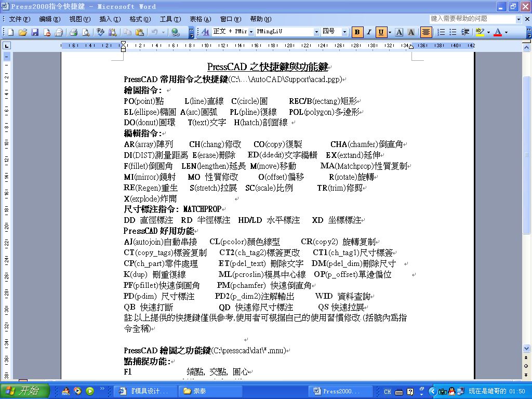532x399 pixels.
Task: Click the 开始 Start button
Action: point(25,391)
